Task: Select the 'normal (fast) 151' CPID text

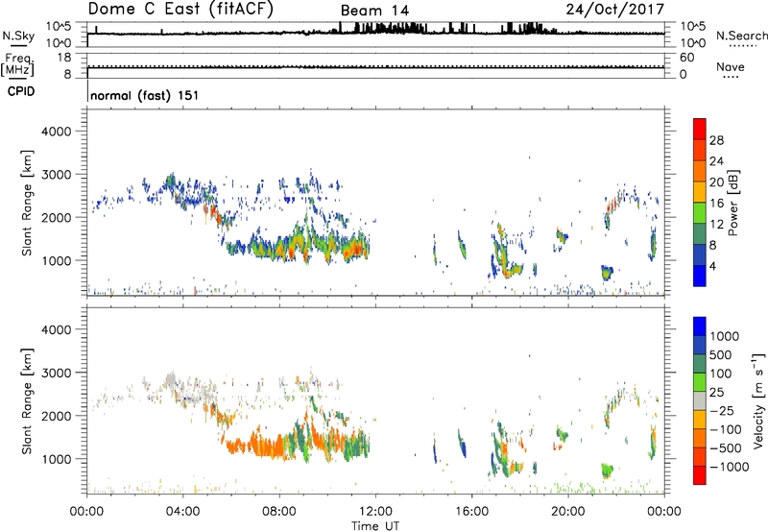Action: click(145, 95)
